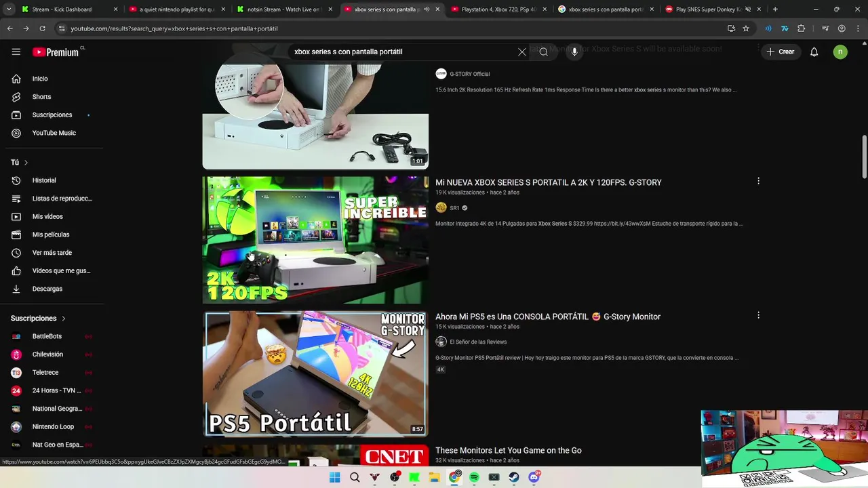
Task: Open the media control toolbar icon
Action: coord(825,28)
